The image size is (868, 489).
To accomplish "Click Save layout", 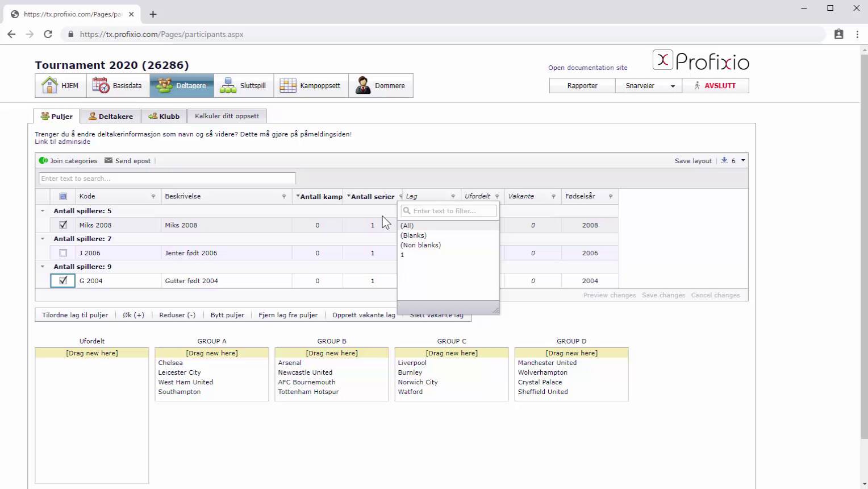I will 693,161.
